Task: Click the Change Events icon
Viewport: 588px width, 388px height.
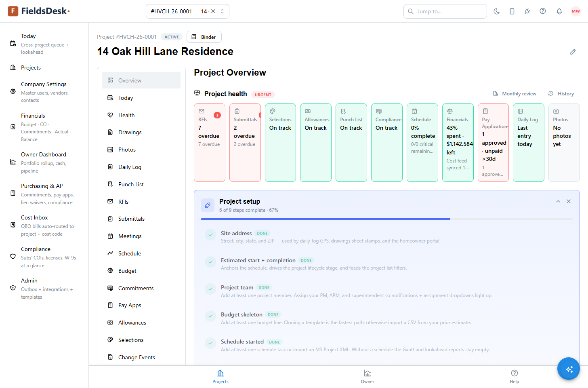Action: point(110,357)
